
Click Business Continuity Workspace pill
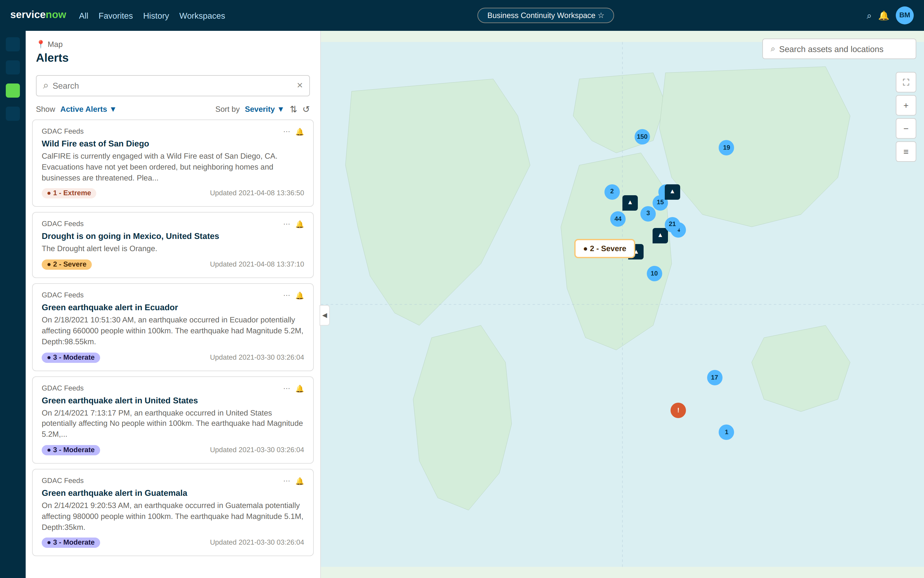pos(545,15)
